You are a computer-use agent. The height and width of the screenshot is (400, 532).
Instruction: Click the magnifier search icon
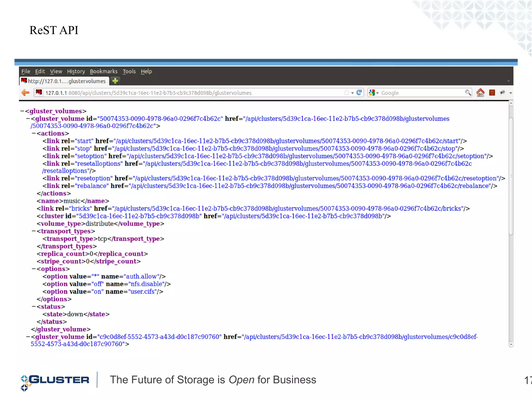[468, 93]
